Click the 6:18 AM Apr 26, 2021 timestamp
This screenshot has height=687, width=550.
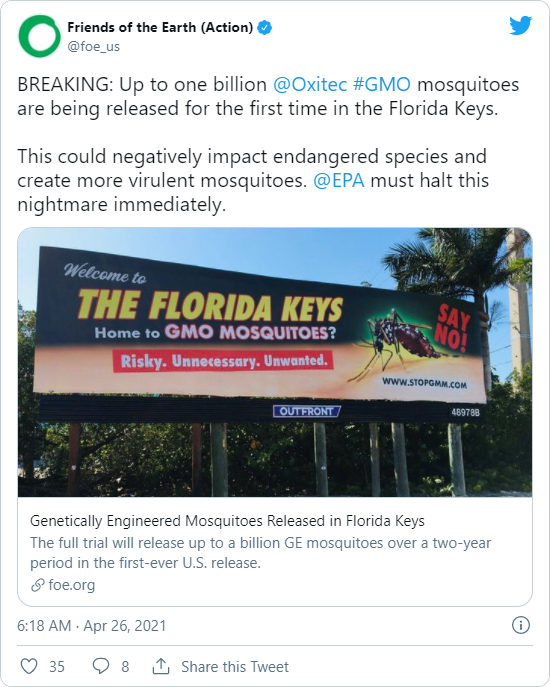92,626
